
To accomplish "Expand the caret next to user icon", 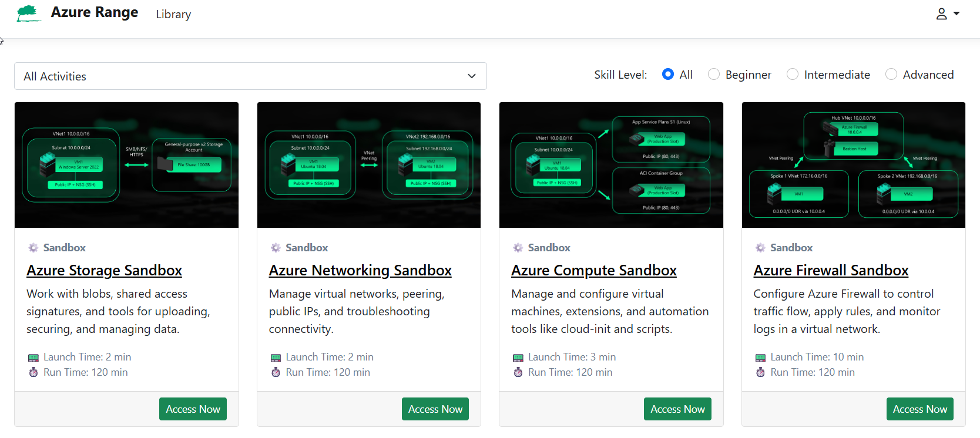I will click(956, 14).
